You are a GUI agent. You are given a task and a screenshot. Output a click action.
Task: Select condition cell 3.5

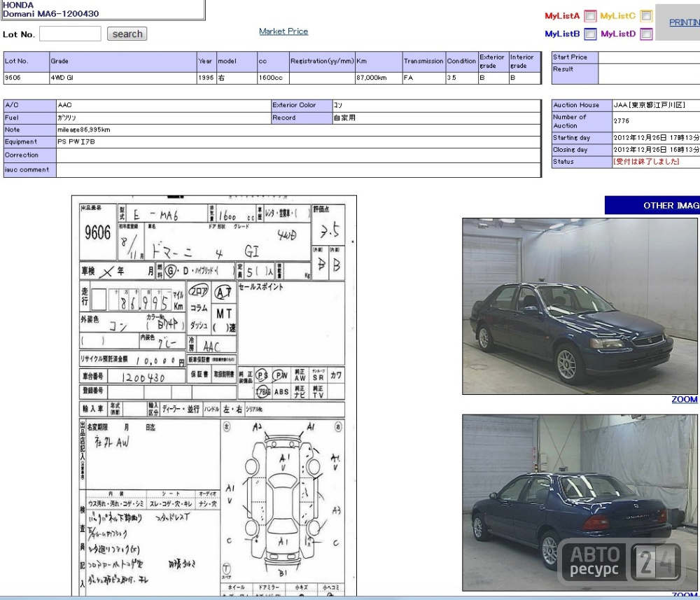[x=461, y=78]
